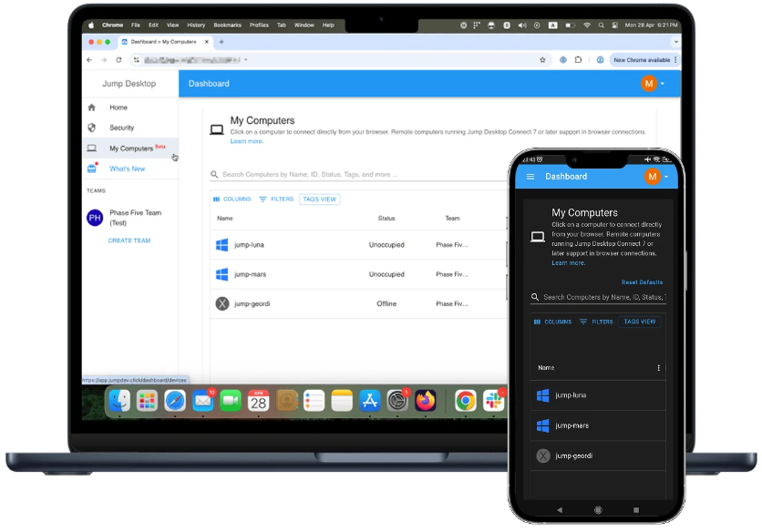Image resolution: width=762 pixels, height=532 pixels.
Task: Click Learn more link on laptop page
Action: (246, 141)
